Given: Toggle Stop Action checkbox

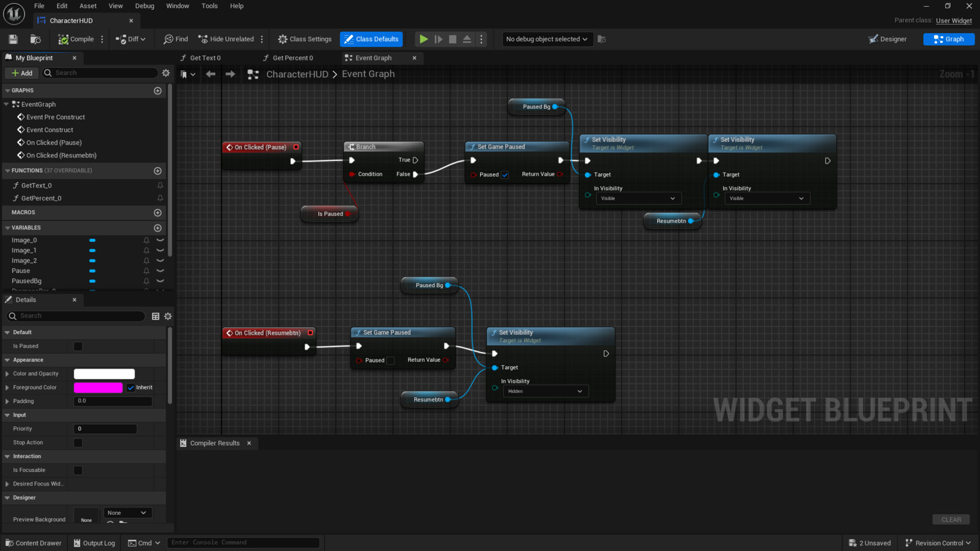Looking at the screenshot, I should (x=78, y=443).
